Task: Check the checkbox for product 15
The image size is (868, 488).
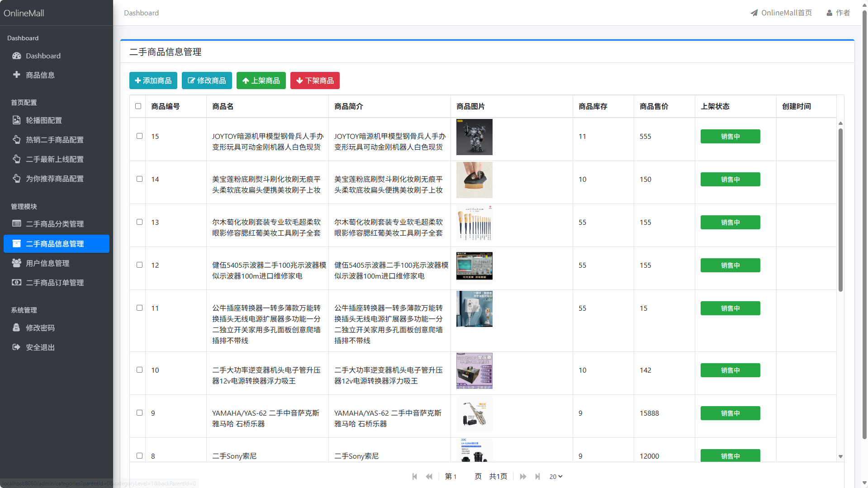Action: tap(139, 135)
